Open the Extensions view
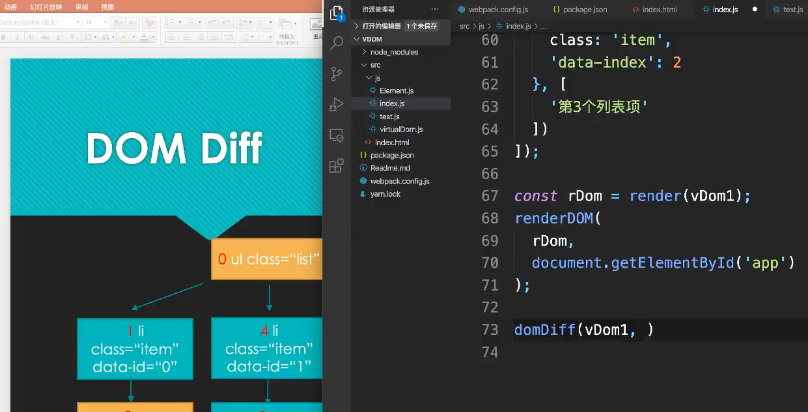808x412 pixels. (336, 166)
